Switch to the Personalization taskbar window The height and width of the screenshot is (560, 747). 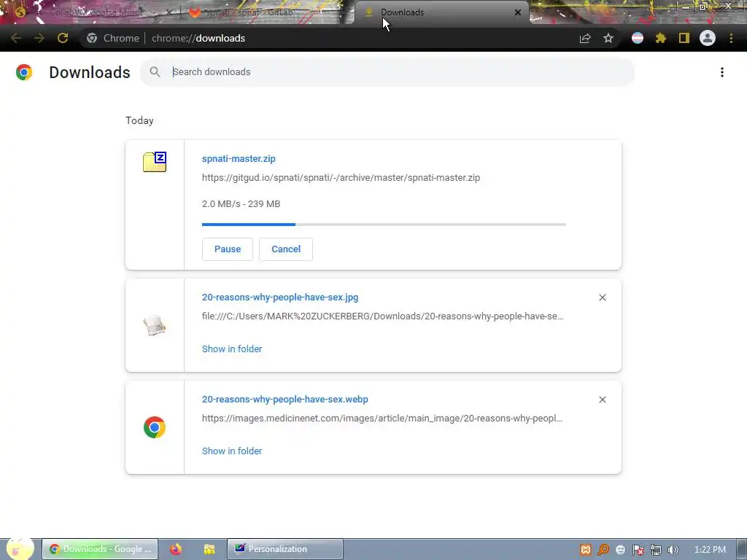(x=285, y=549)
